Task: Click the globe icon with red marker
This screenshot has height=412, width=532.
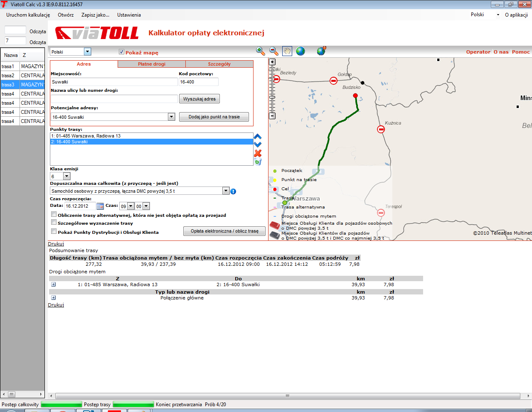Action: [x=321, y=51]
